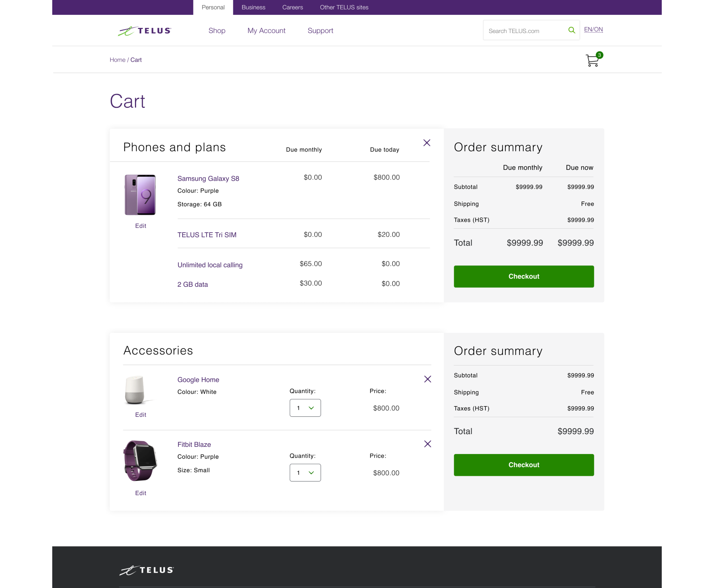Viewport: 714px width, 588px height.
Task: Click the TELUS logo in footer
Action: [x=147, y=570]
